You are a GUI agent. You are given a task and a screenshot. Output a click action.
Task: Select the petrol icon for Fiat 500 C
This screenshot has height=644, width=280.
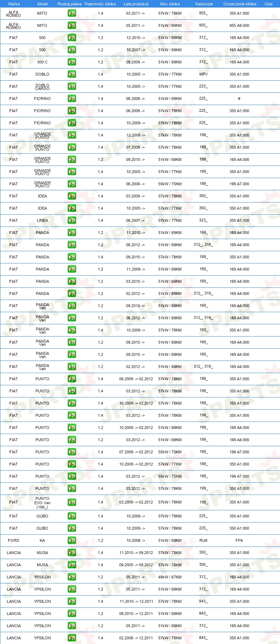tap(72, 62)
